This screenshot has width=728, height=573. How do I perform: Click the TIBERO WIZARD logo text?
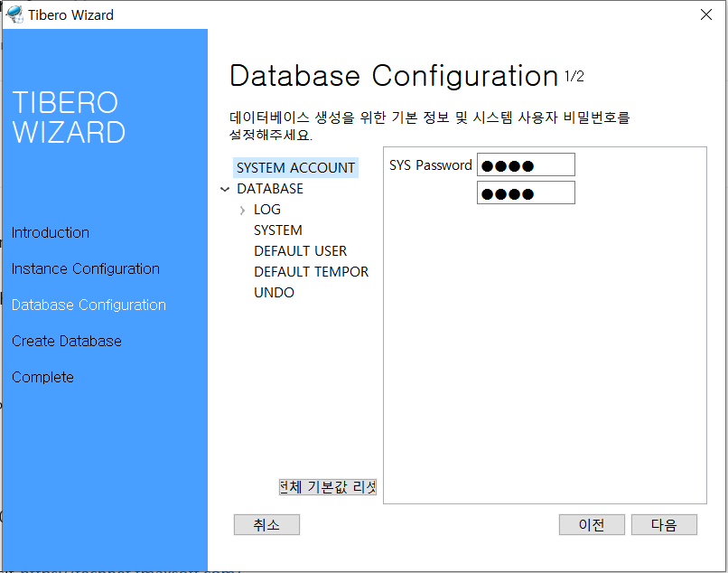(x=69, y=117)
